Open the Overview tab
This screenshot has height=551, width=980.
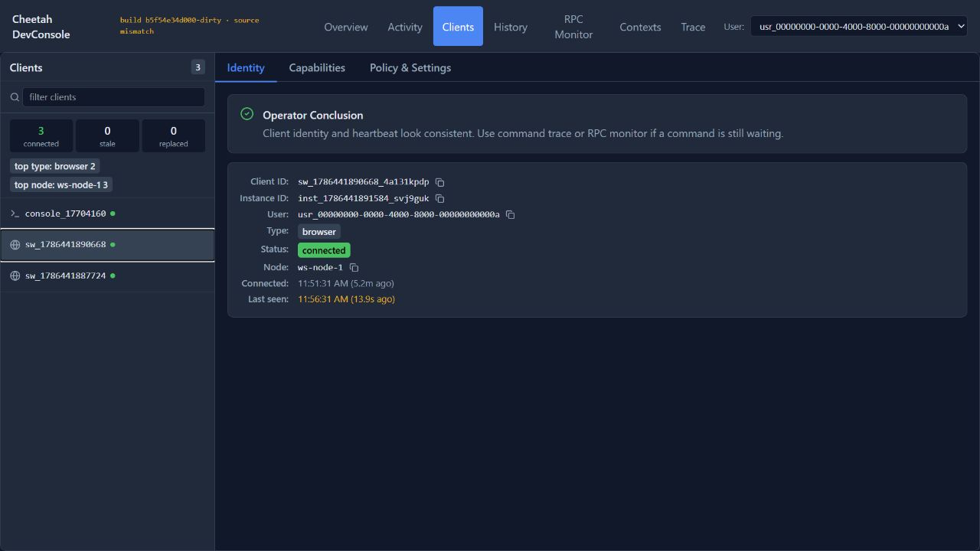[346, 27]
